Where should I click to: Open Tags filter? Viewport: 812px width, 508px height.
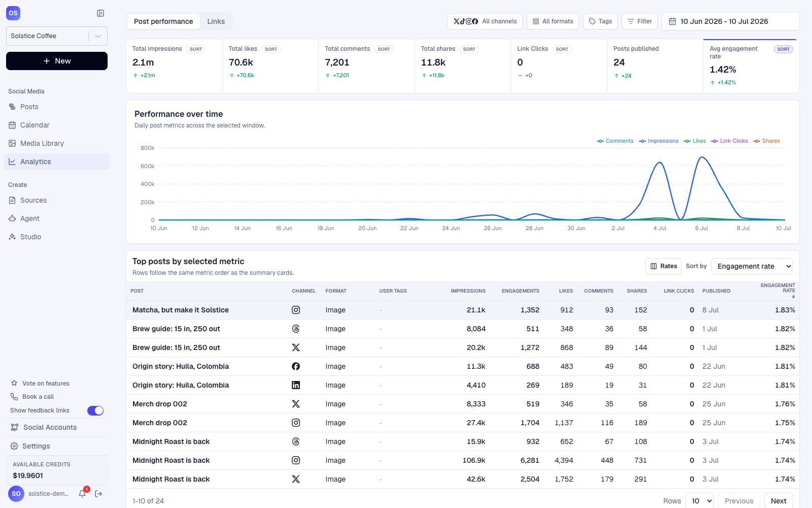tap(600, 21)
